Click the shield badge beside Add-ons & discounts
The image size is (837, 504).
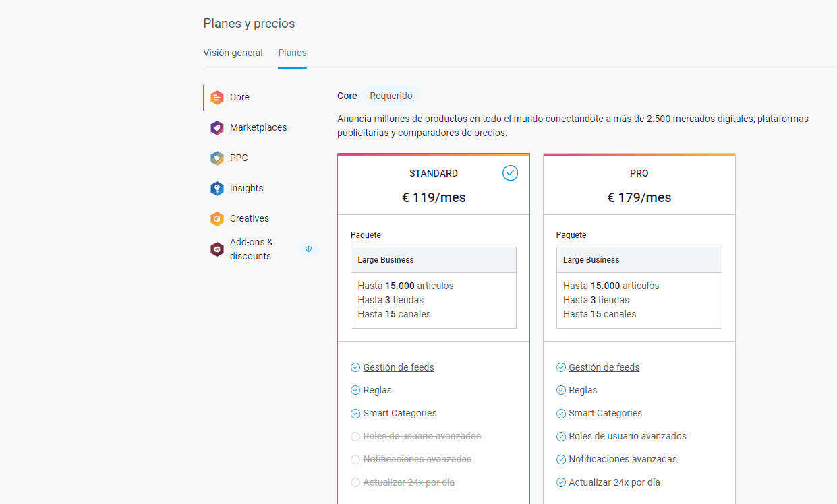pos(308,249)
